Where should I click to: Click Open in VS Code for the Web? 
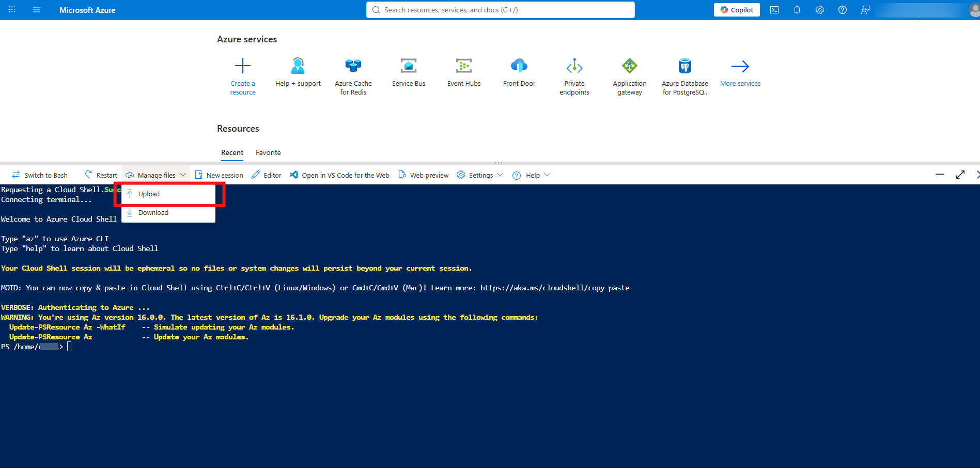click(x=340, y=175)
